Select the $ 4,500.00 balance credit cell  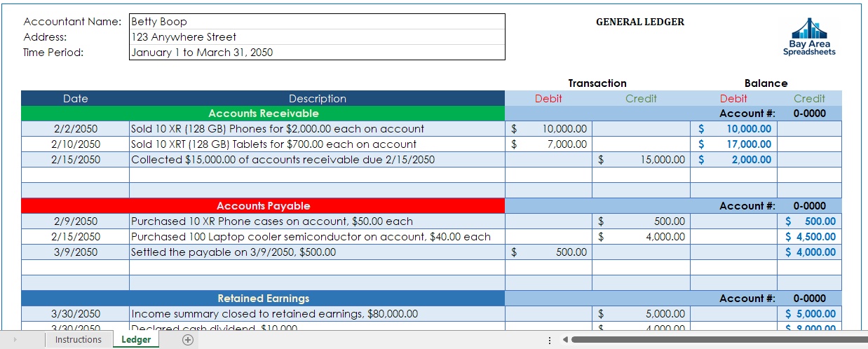pos(810,237)
